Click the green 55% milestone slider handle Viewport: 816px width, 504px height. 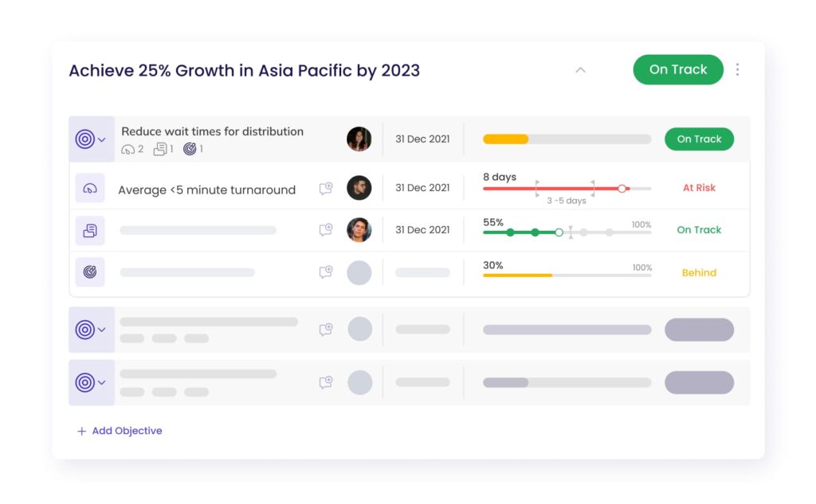coord(559,232)
